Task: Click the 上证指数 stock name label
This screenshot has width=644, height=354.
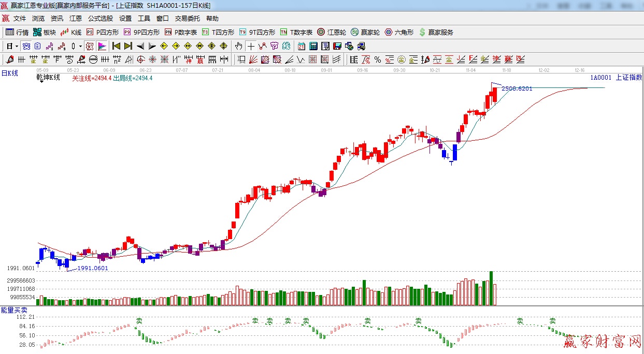Action: click(x=628, y=77)
